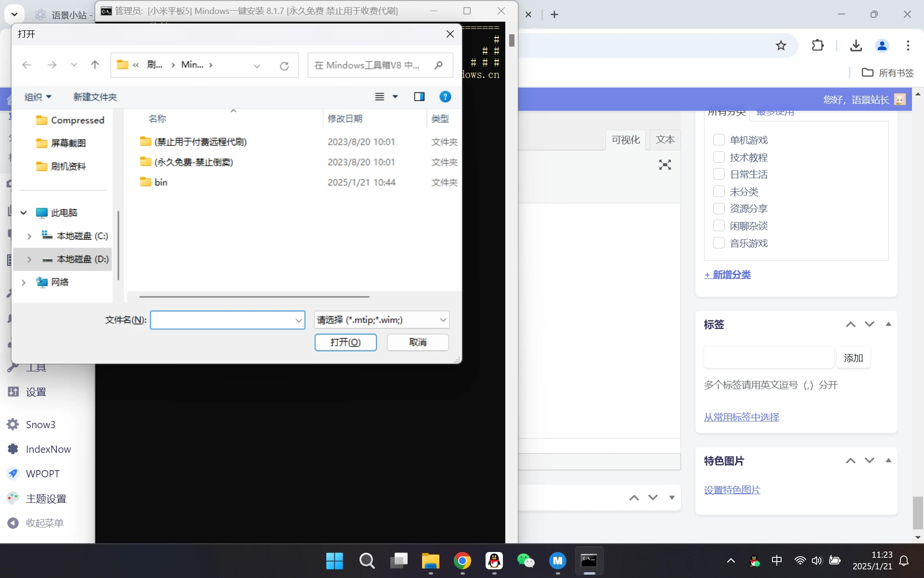The width and height of the screenshot is (924, 578).
Task: Click the 打开(O) button
Action: pos(346,342)
